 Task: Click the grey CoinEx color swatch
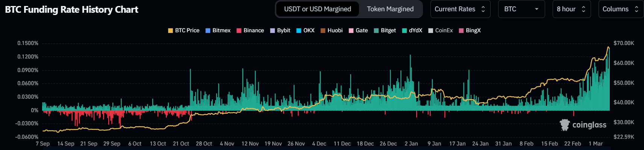(x=431, y=30)
